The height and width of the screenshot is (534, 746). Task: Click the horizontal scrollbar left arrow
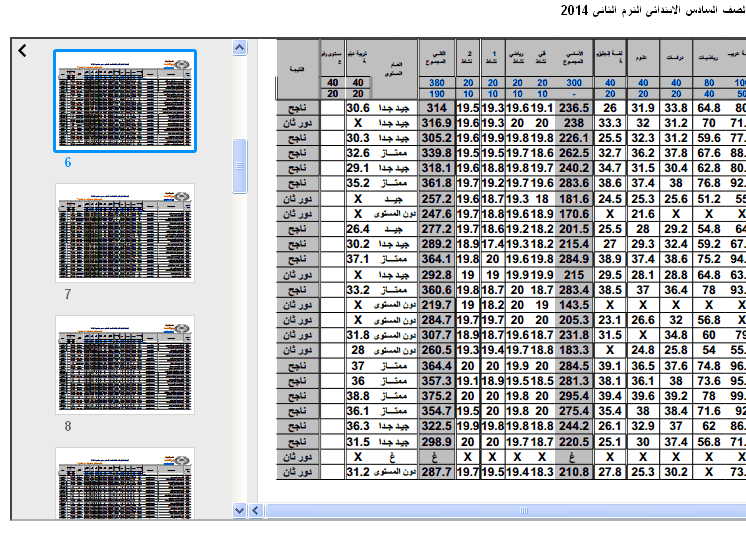tap(255, 511)
